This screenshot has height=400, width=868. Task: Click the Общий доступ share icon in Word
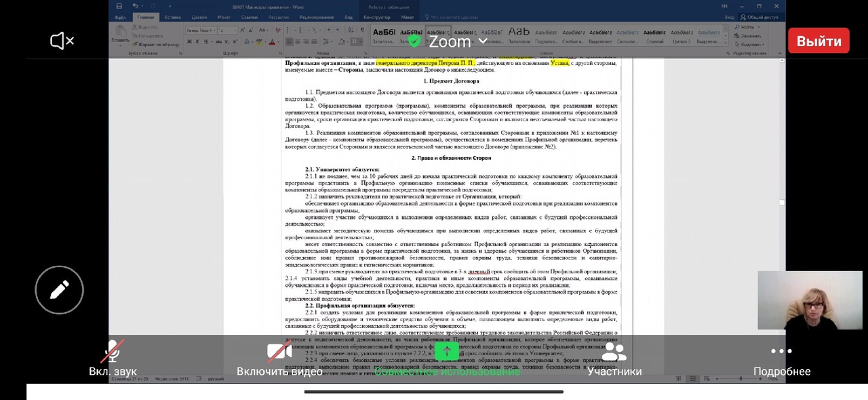(x=760, y=17)
